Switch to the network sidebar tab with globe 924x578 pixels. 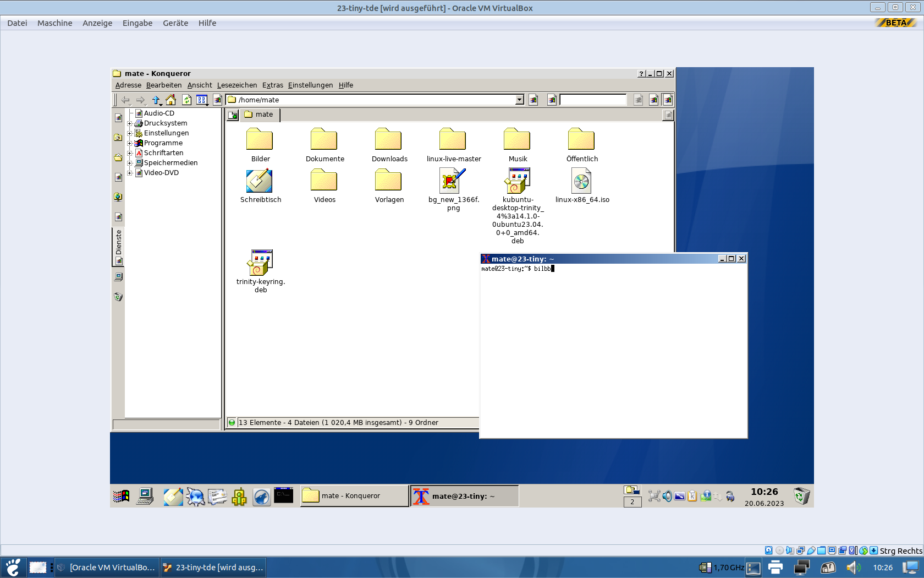[x=118, y=197]
